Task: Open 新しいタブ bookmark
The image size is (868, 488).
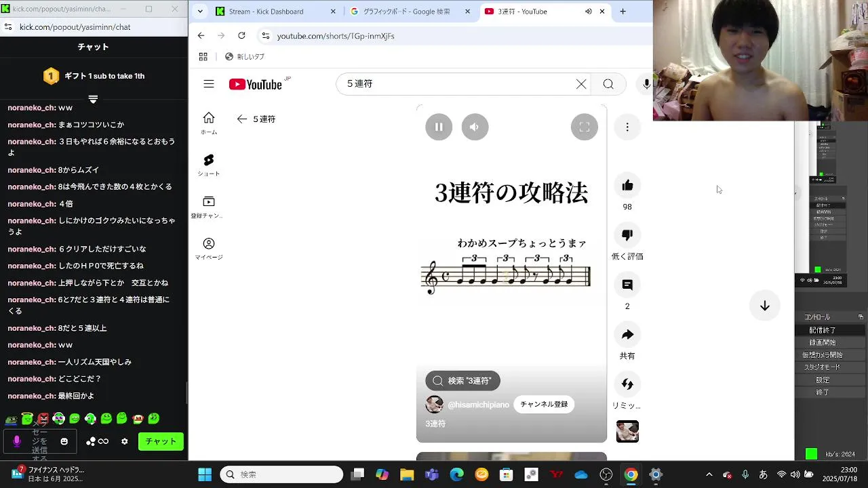Action: 245,57
